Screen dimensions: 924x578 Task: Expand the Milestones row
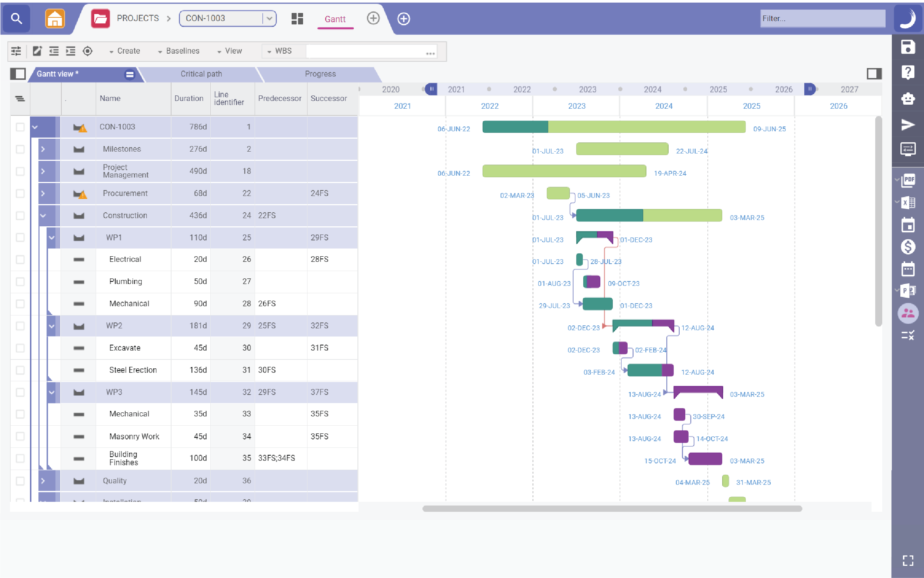coord(43,149)
